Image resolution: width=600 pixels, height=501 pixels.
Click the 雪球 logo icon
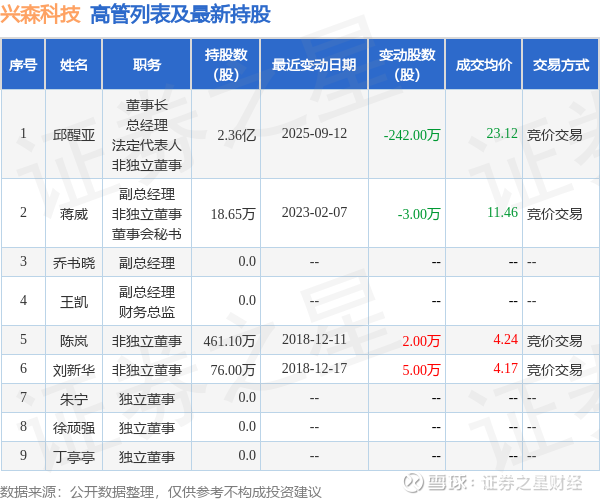click(x=414, y=482)
